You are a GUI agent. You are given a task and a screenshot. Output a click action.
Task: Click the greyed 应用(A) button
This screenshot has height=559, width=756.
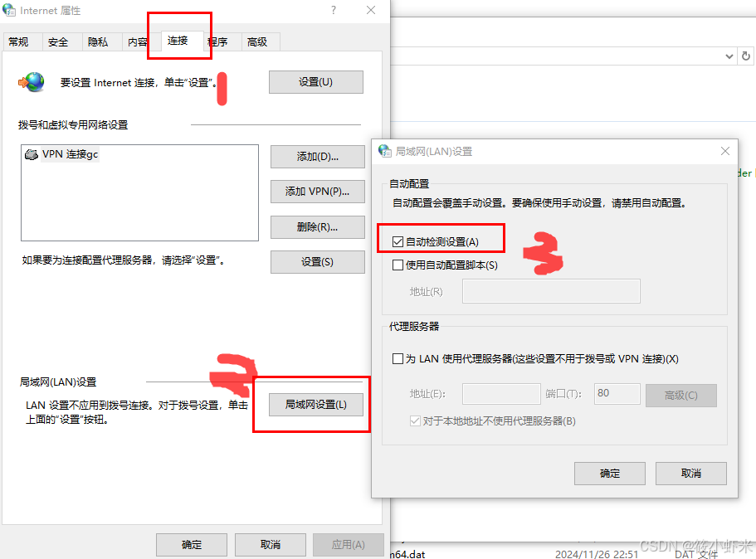coord(349,545)
